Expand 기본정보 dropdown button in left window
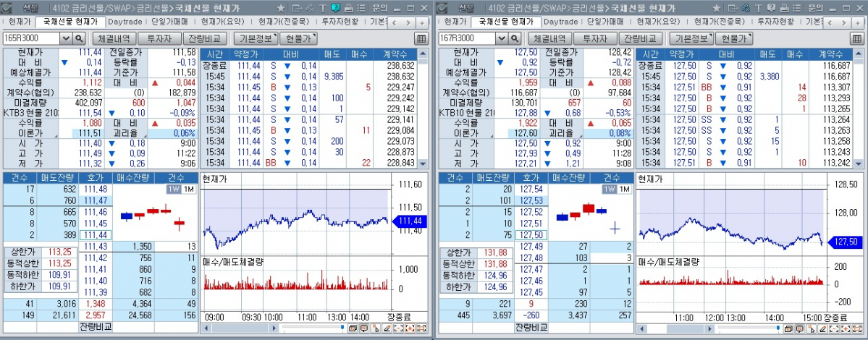Screen dimensions: 868x340 tap(256, 38)
